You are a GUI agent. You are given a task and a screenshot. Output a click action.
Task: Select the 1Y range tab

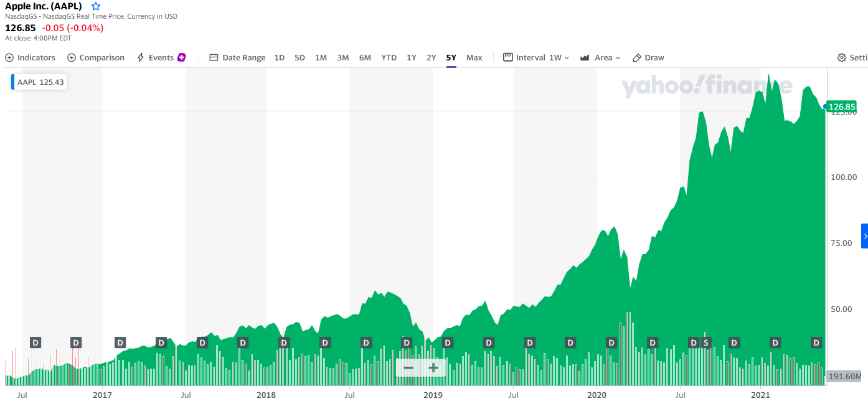coord(412,58)
